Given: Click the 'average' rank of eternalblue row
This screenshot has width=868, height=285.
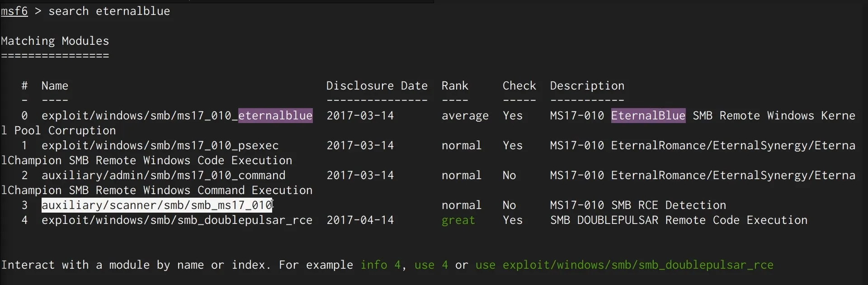Looking at the screenshot, I should coord(465,116).
